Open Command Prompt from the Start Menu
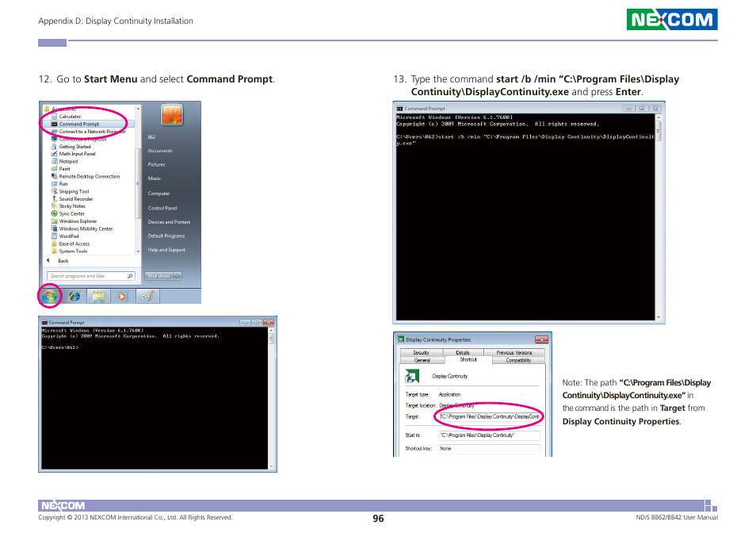Image resolution: width=756 pixels, height=533 pixels. [x=78, y=123]
